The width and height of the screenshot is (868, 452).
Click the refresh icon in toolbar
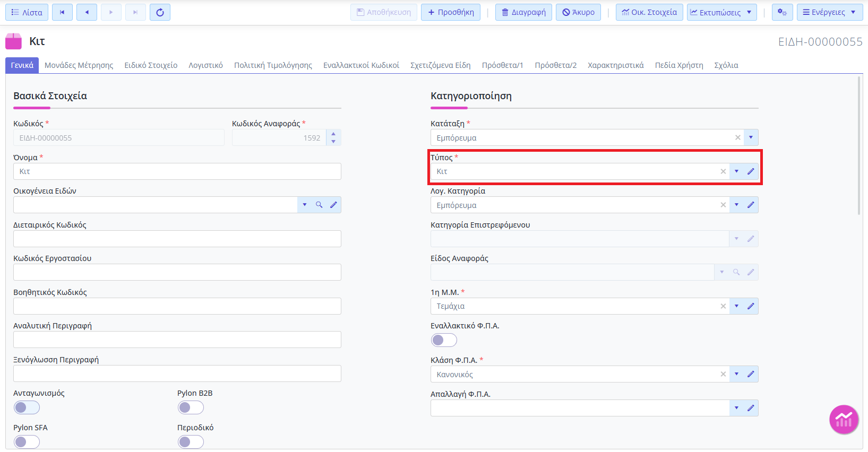pyautogui.click(x=160, y=12)
